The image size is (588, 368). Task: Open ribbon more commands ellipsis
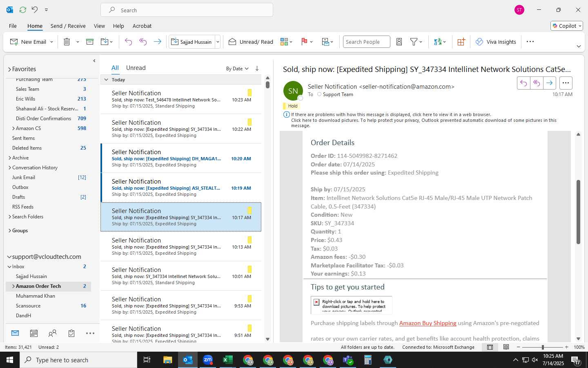[x=530, y=42]
